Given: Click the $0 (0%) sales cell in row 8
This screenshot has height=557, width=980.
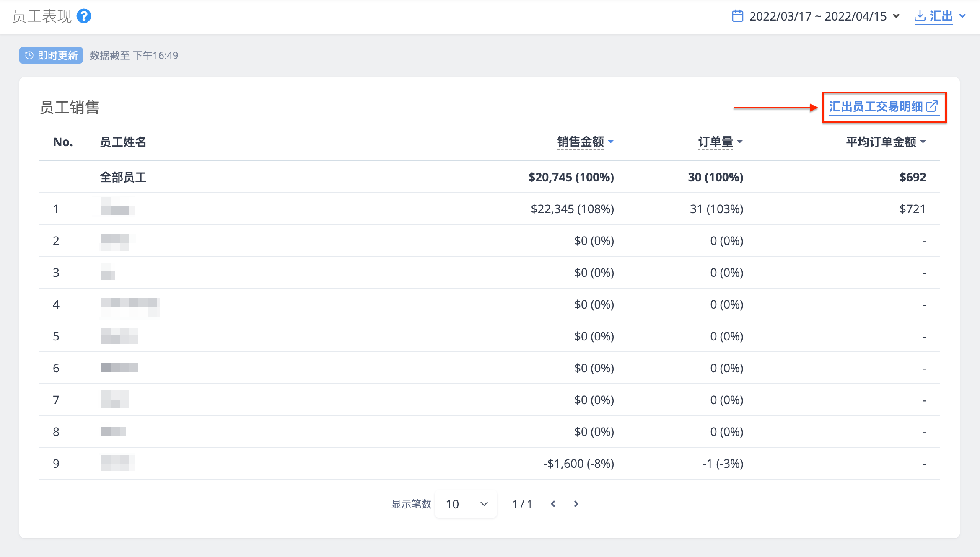Looking at the screenshot, I should 594,432.
